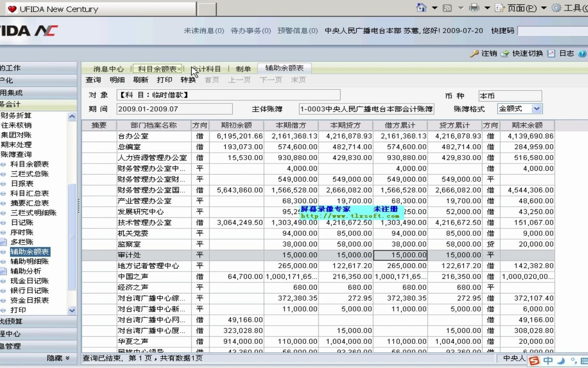Switch to the 消息中心 tab

(x=108, y=69)
